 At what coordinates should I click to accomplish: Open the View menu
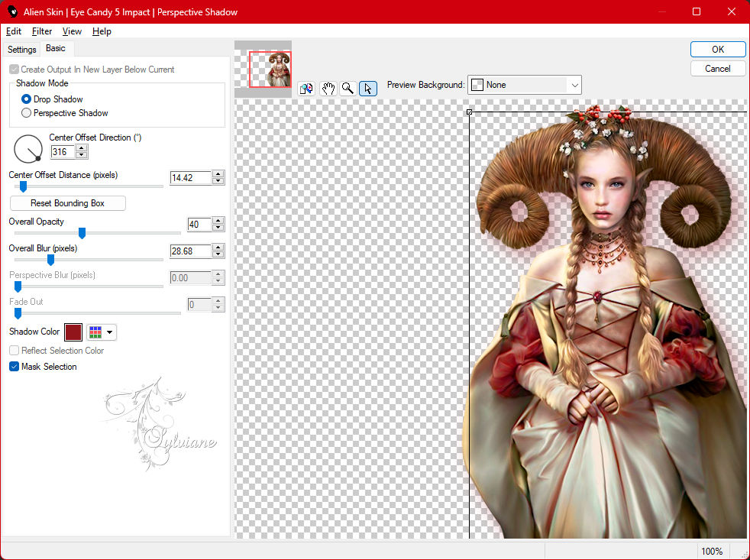coord(72,31)
